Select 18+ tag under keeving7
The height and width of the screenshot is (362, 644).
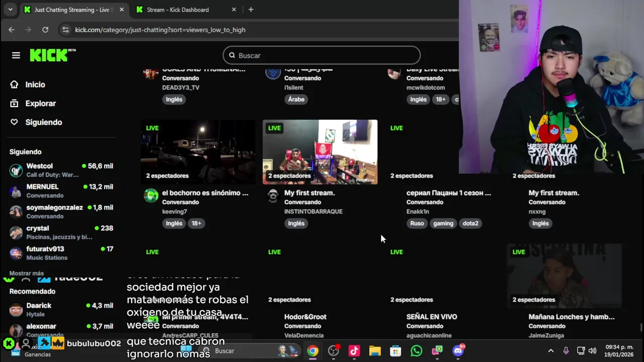tap(196, 223)
